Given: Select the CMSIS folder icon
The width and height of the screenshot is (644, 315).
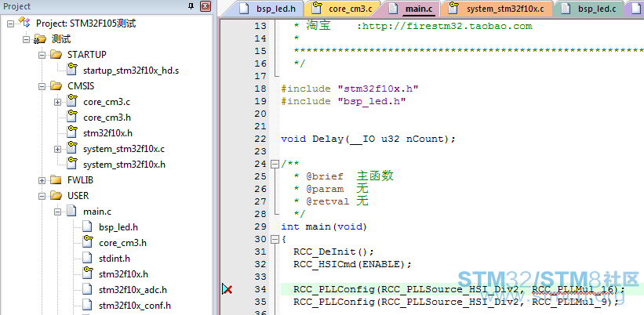Looking at the screenshot, I should pyautogui.click(x=56, y=86).
